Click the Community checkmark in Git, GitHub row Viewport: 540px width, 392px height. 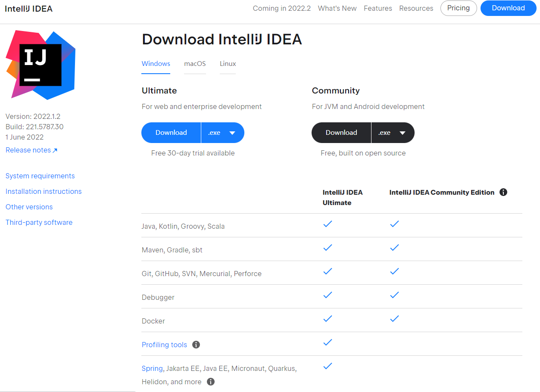394,271
